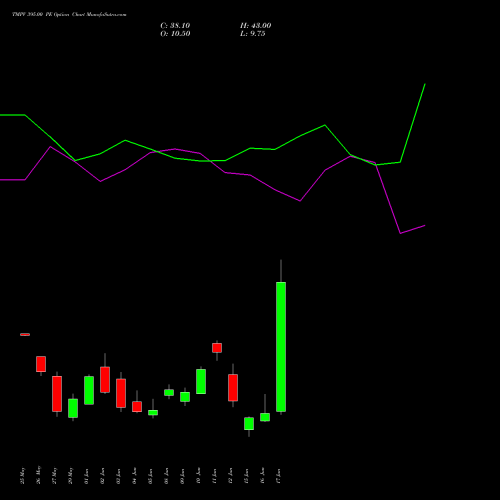Click the high value 'H: 43.00'
This screenshot has width=500, height=500.
pyautogui.click(x=256, y=26)
